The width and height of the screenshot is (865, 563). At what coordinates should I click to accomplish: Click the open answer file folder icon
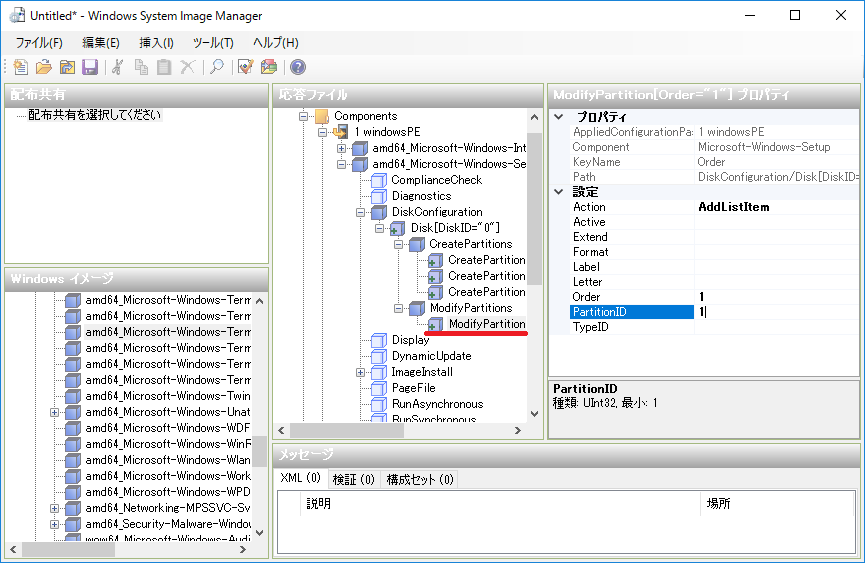coord(44,67)
